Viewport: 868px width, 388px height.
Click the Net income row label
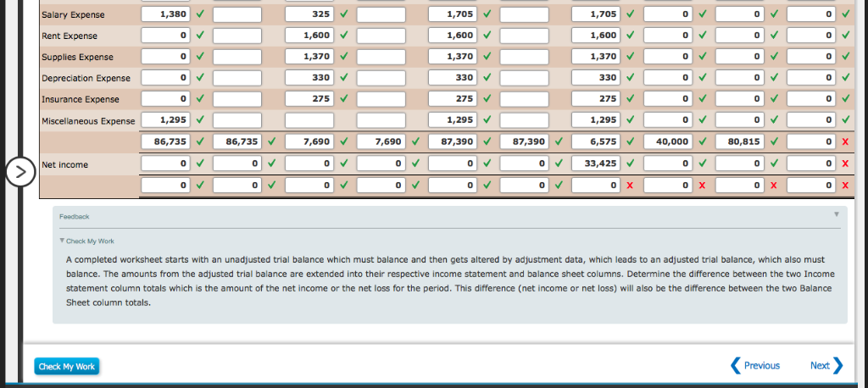click(64, 164)
